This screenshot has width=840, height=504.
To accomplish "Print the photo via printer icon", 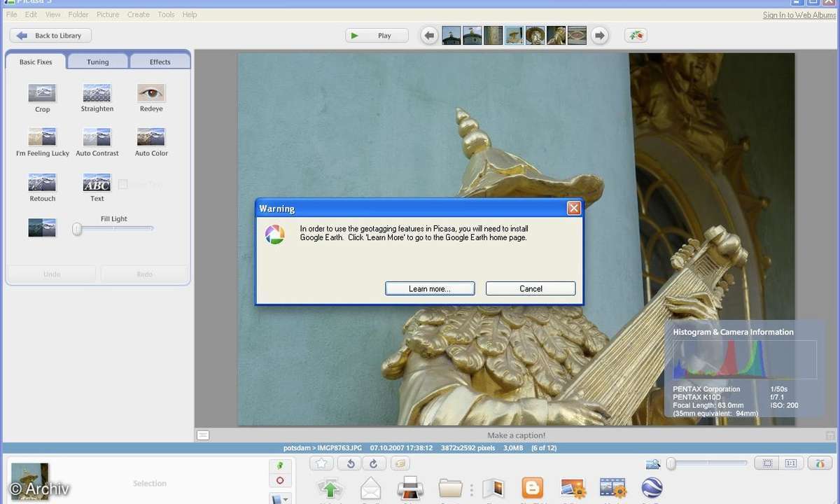I will [410, 489].
